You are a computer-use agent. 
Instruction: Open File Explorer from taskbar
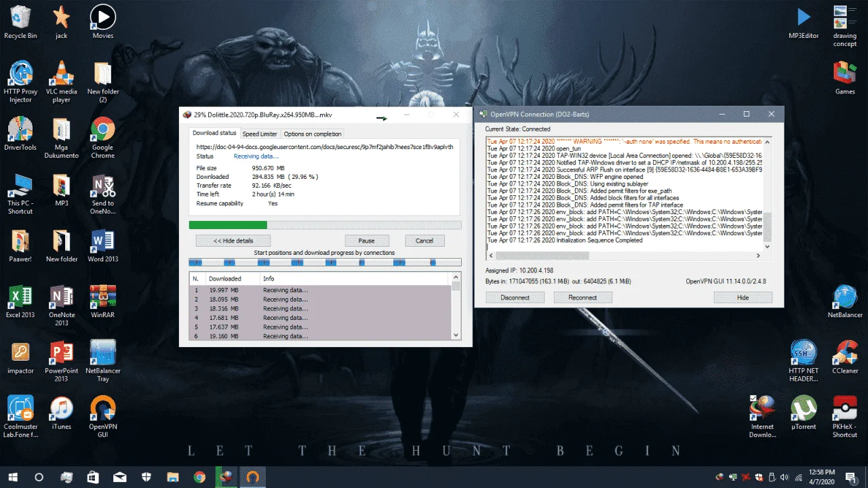[x=172, y=477]
